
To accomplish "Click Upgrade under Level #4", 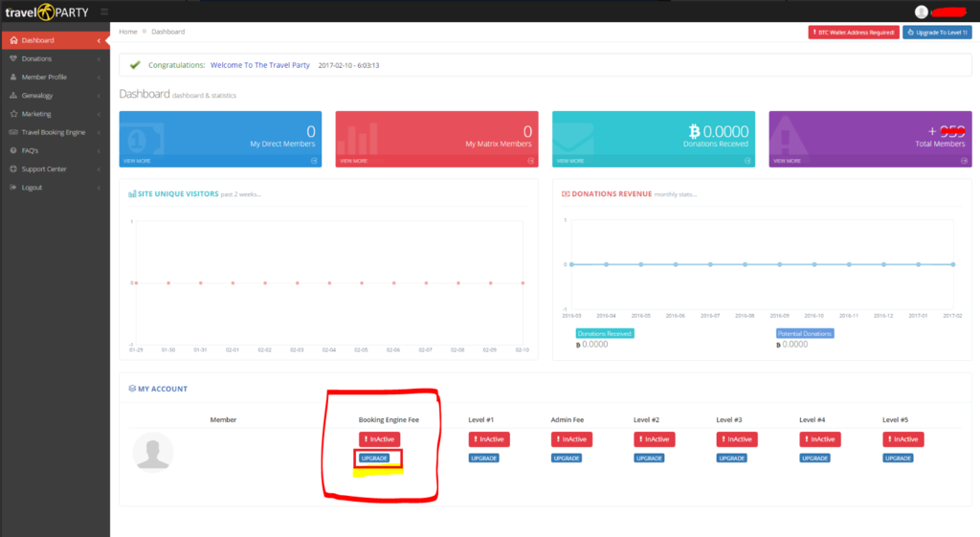I will 815,459.
